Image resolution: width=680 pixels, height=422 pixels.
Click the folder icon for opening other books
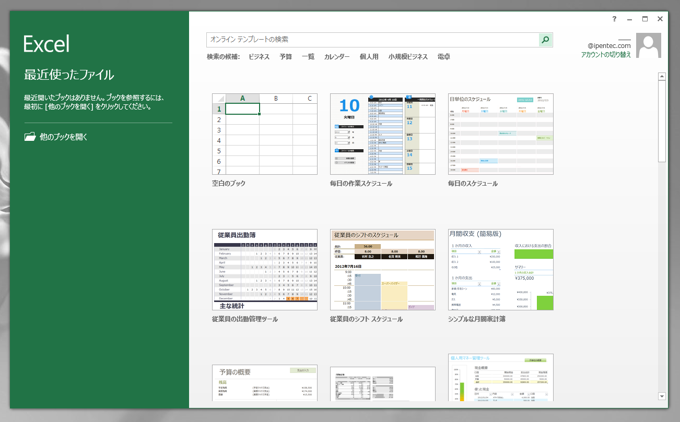point(29,137)
